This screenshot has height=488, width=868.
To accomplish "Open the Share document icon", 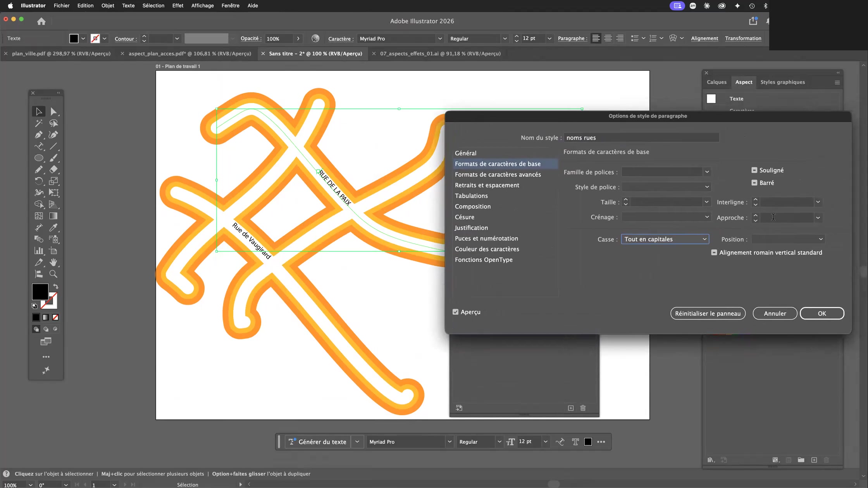I will [x=753, y=21].
